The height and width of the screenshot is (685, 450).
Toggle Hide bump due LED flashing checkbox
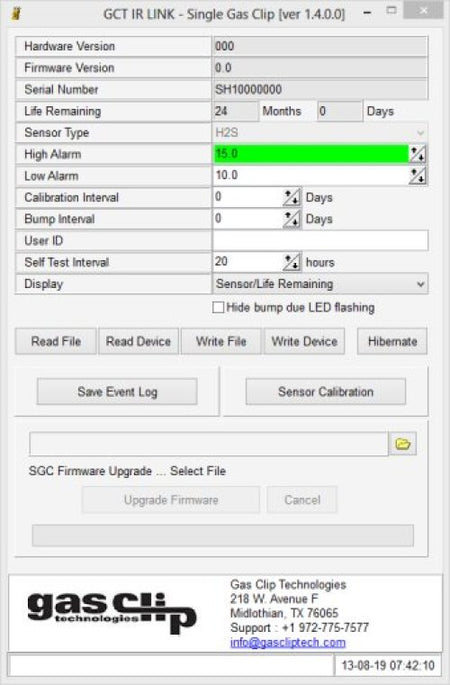tap(218, 308)
